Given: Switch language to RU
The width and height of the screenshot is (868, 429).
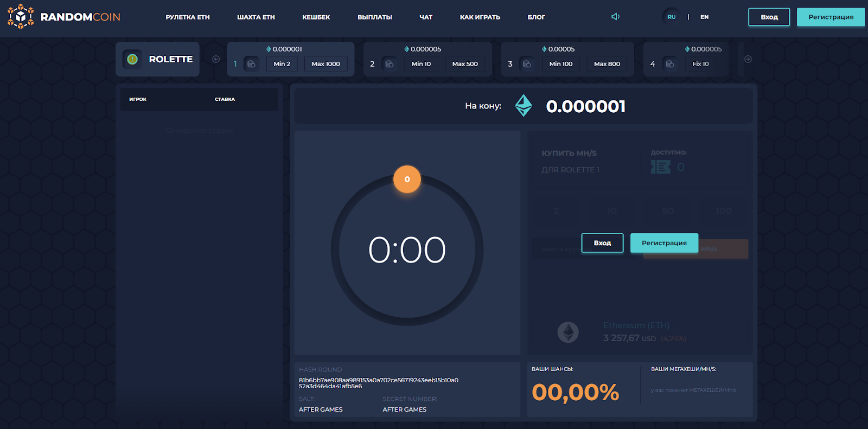Looking at the screenshot, I should pos(672,17).
